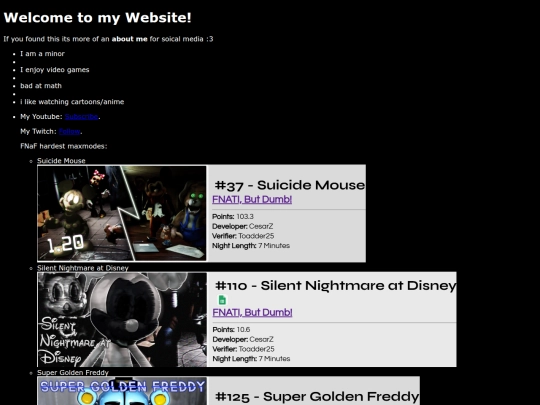Click the "Welcome to my Website!" heading
This screenshot has height=405, width=540.
(97, 18)
